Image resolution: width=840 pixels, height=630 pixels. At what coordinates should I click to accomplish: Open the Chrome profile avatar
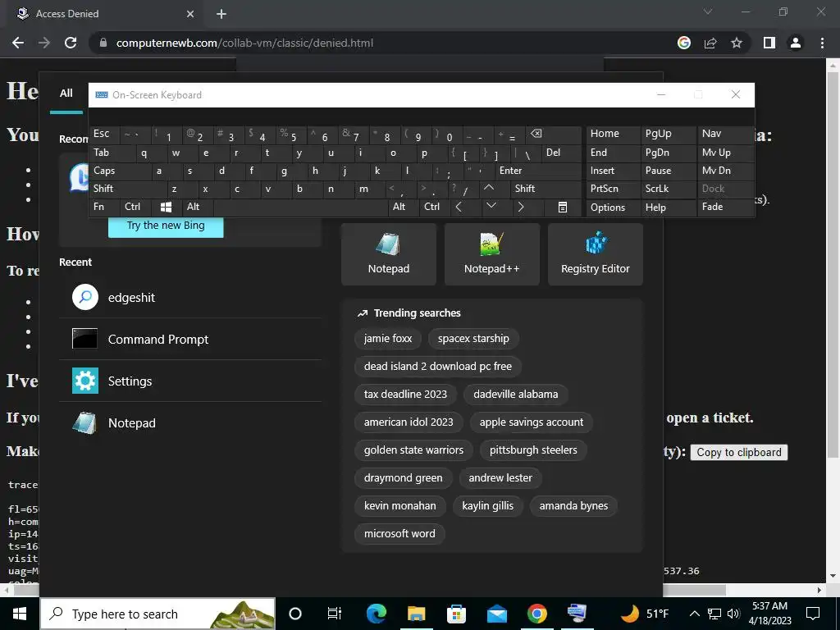(x=796, y=43)
